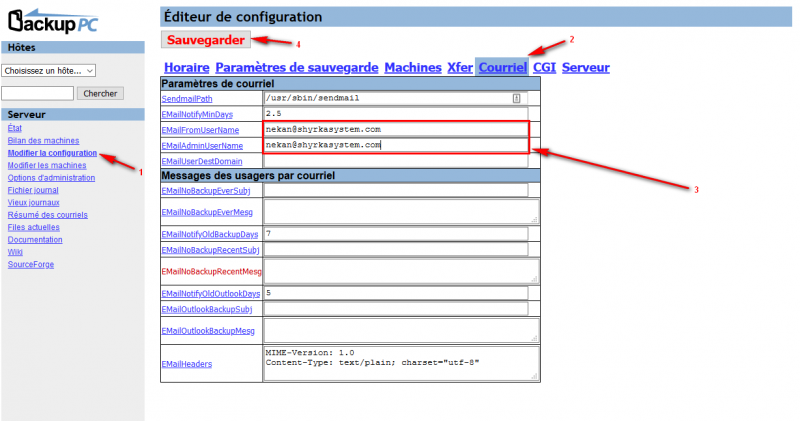
Task: Open the Paramètres de sauvegarde tab
Action: [x=296, y=67]
